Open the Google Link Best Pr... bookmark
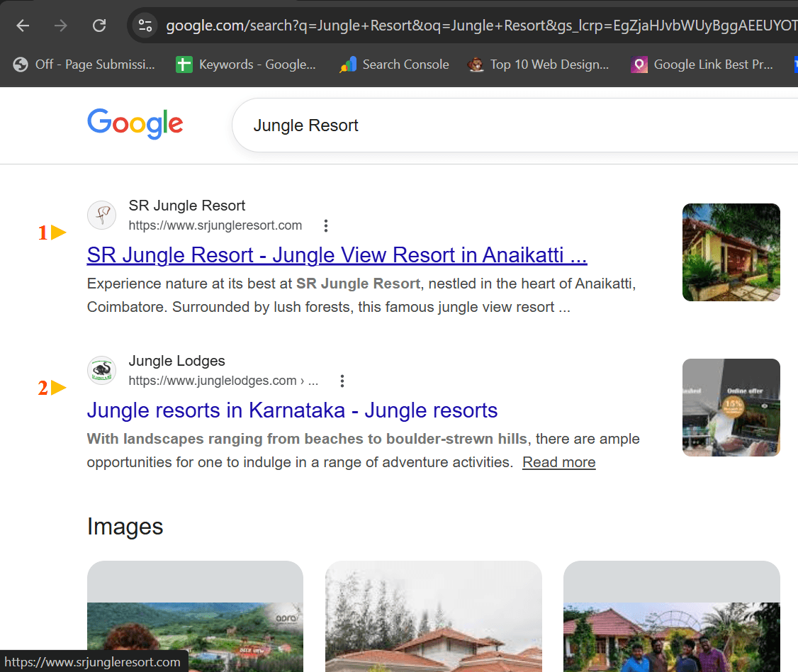Screen dimensions: 798x672 pyautogui.click(x=702, y=65)
